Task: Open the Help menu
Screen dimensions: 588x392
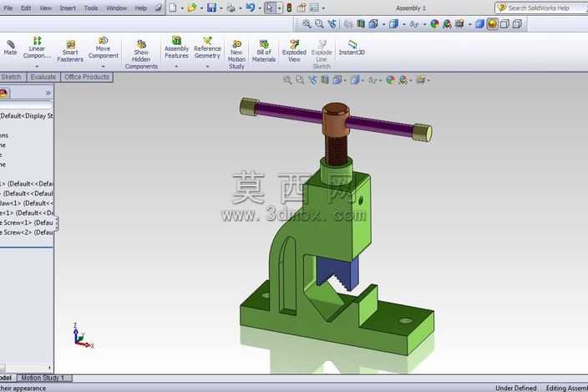Action: (x=140, y=8)
